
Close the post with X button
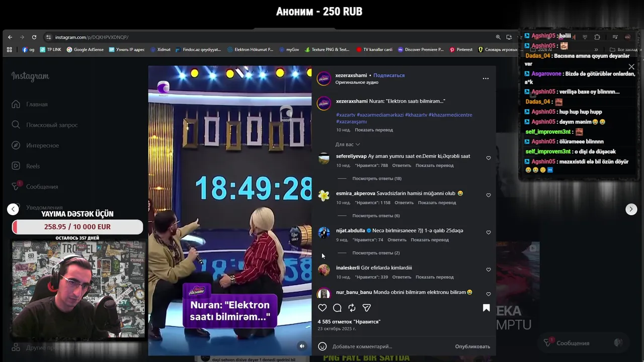[631, 67]
